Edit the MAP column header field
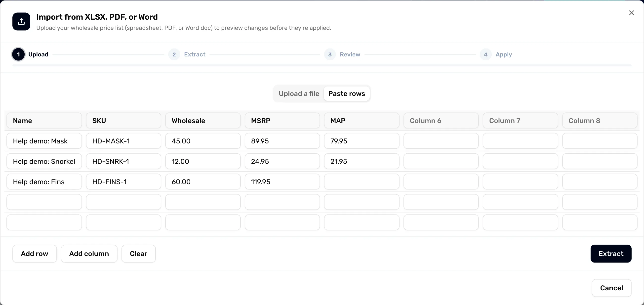 (362, 121)
